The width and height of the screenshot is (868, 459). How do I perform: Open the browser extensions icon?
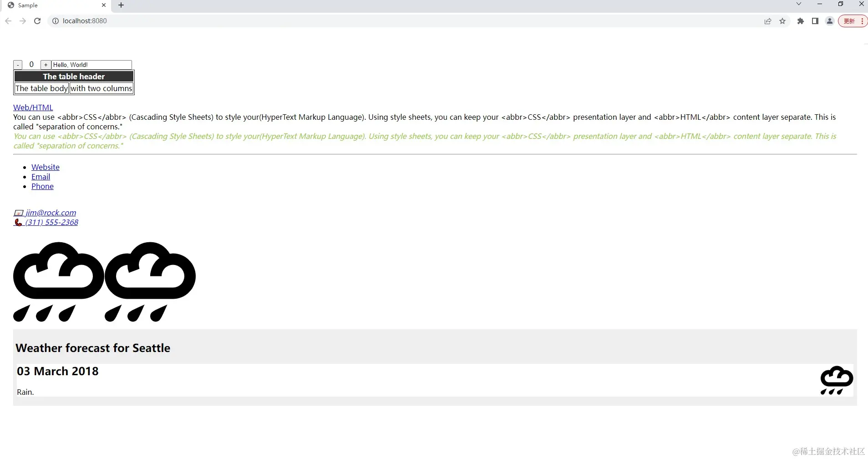tap(801, 21)
